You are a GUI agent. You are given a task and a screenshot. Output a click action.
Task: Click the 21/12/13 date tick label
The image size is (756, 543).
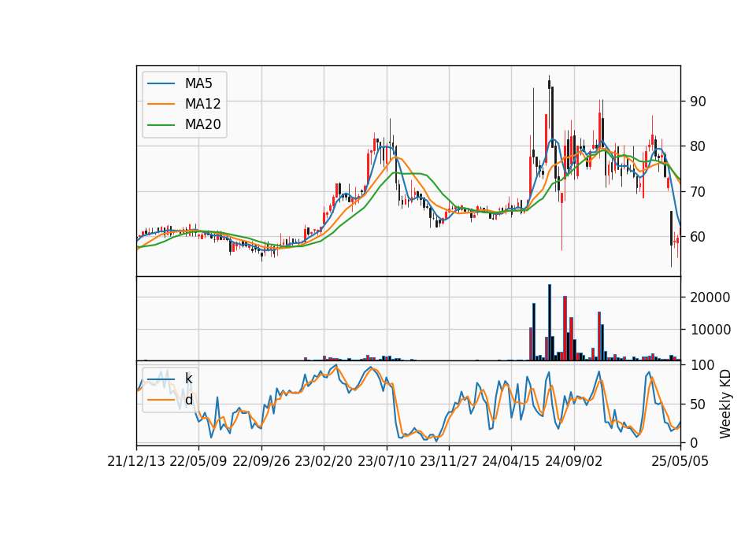136,461
